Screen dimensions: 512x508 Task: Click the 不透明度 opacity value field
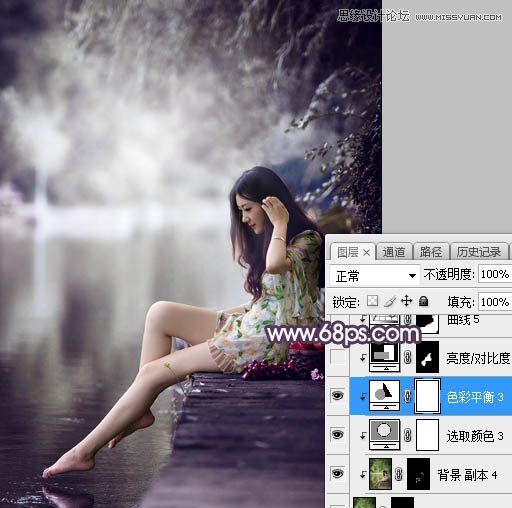tap(495, 274)
